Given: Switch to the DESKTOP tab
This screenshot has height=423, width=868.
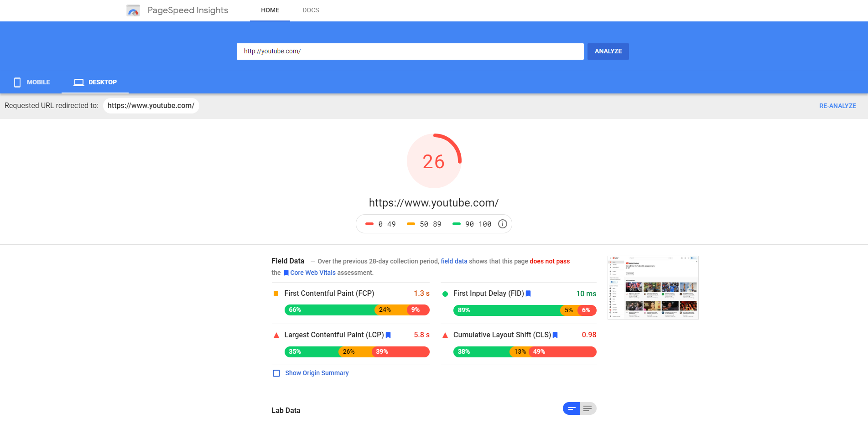Looking at the screenshot, I should (x=95, y=82).
